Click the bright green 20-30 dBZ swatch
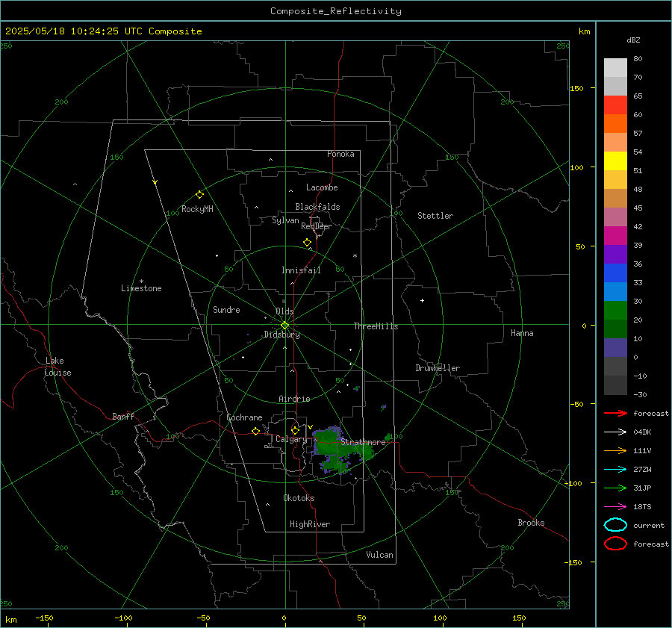672x628 pixels. (x=615, y=310)
